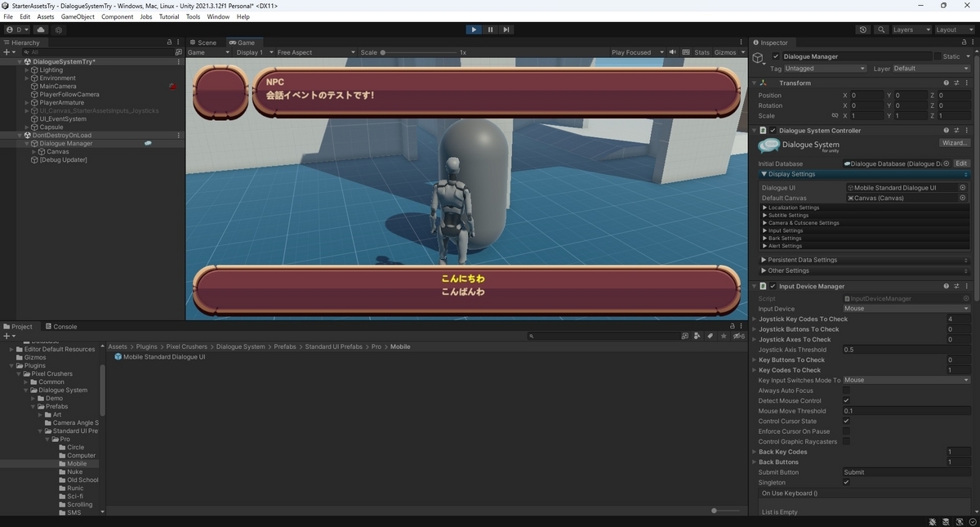This screenshot has width=980, height=527.
Task: Click the Pause button in the toolbar
Action: [x=490, y=29]
